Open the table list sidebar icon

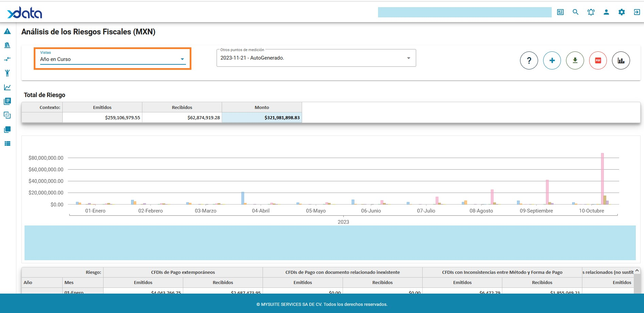(7, 143)
